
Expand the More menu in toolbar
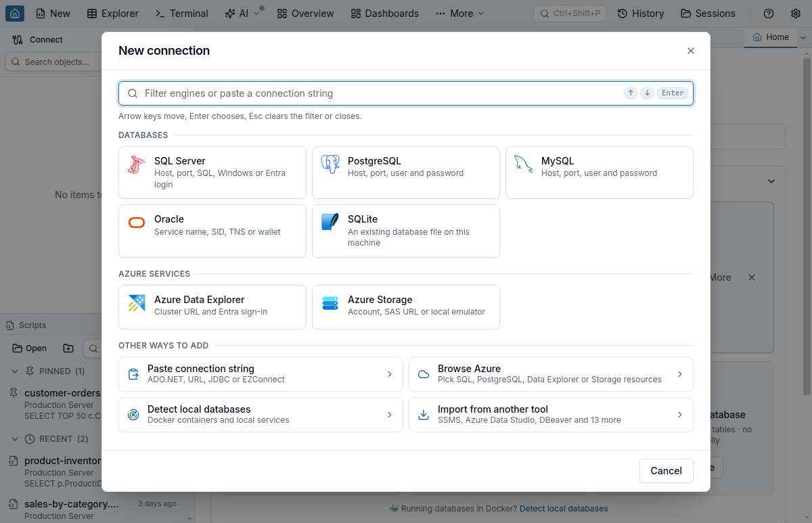(460, 14)
